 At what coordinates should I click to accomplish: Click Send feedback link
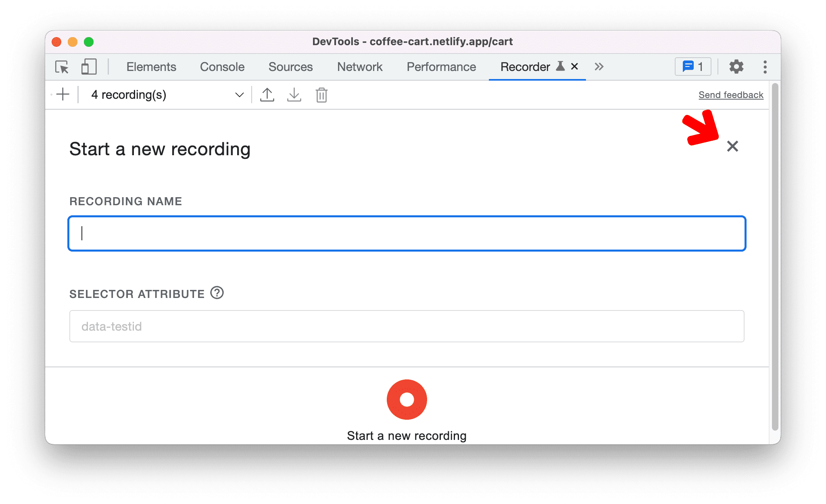[730, 94]
